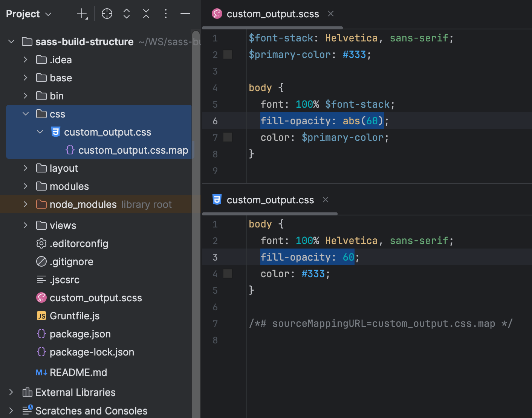Click the Collapse All icon in Project toolbar
The image size is (532, 418).
tap(146, 14)
